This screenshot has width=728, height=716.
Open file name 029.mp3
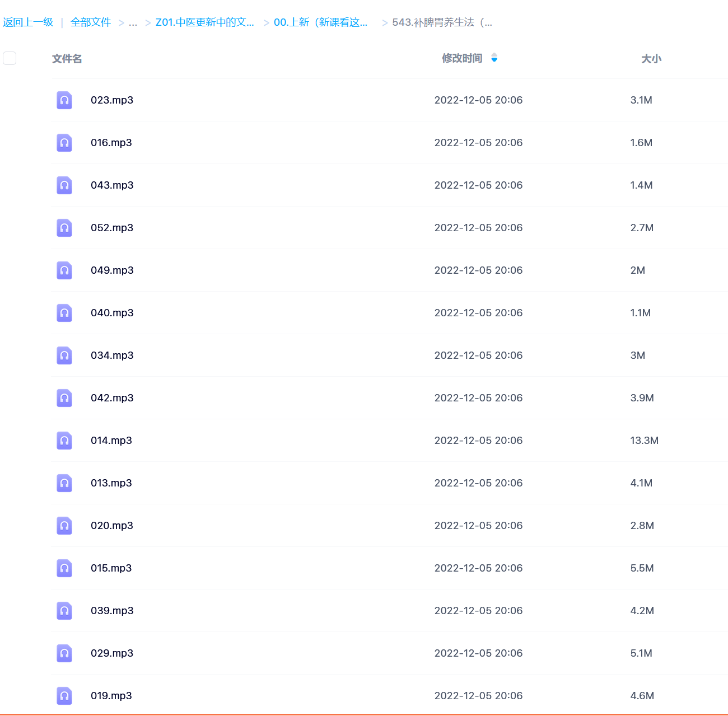(x=112, y=653)
